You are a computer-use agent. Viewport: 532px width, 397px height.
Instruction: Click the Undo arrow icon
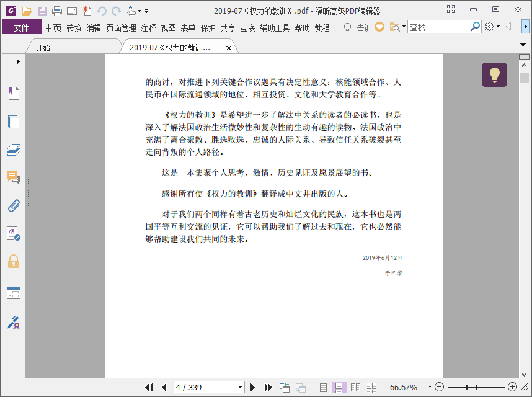coord(102,11)
